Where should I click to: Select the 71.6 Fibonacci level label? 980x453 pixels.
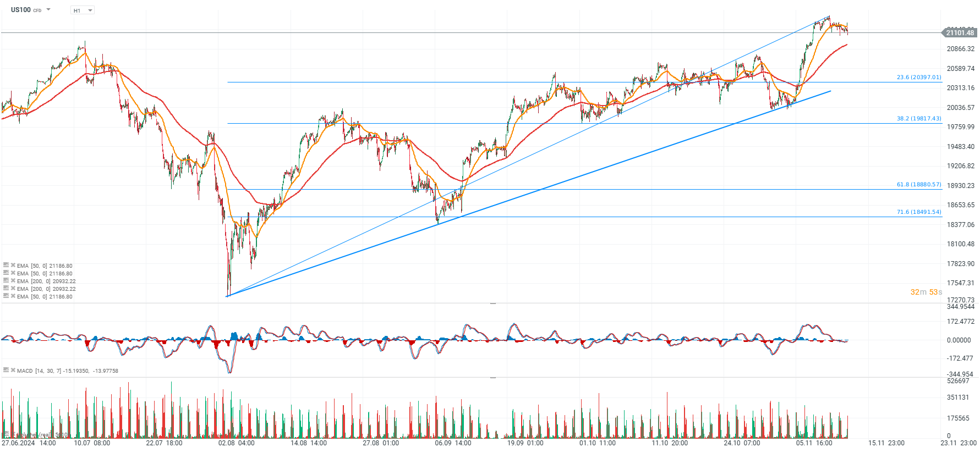[918, 212]
